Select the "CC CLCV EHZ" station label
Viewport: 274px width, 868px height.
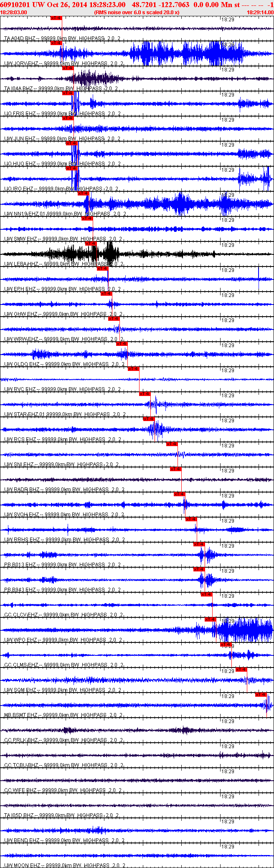[21, 615]
